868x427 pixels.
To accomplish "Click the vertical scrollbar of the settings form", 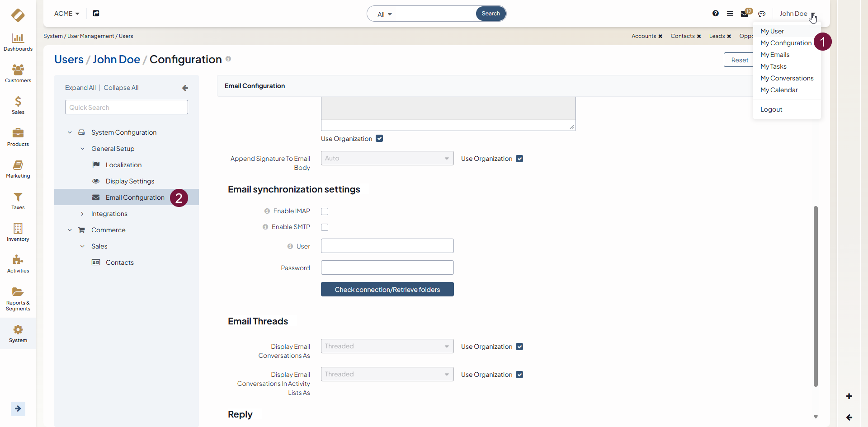I will coord(816,296).
